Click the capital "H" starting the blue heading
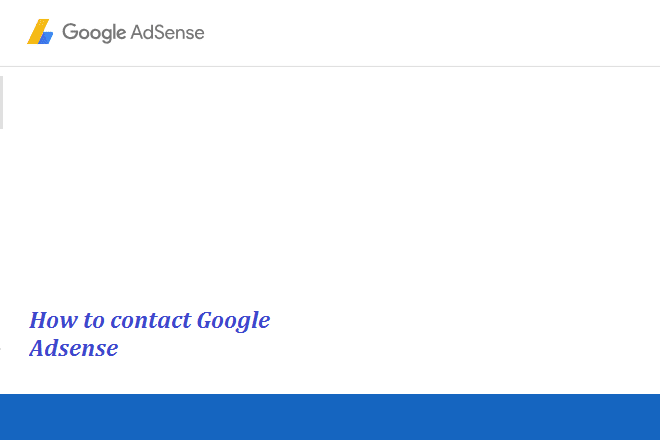This screenshot has height=440, width=660. [38, 320]
